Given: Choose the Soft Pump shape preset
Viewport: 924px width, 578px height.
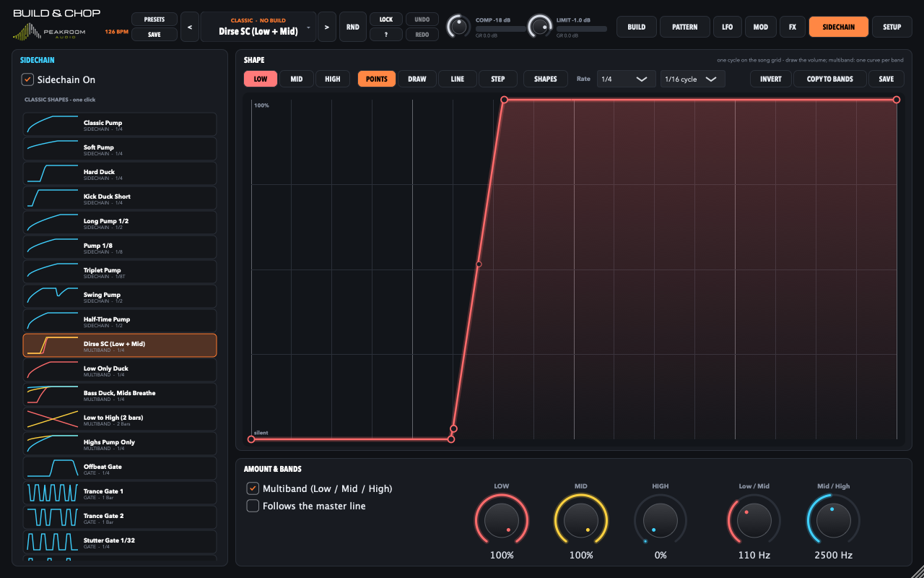Looking at the screenshot, I should [x=120, y=149].
